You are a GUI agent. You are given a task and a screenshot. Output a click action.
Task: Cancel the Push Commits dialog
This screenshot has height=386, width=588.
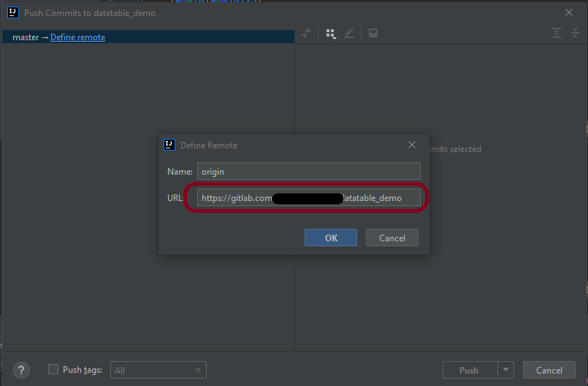click(x=549, y=371)
